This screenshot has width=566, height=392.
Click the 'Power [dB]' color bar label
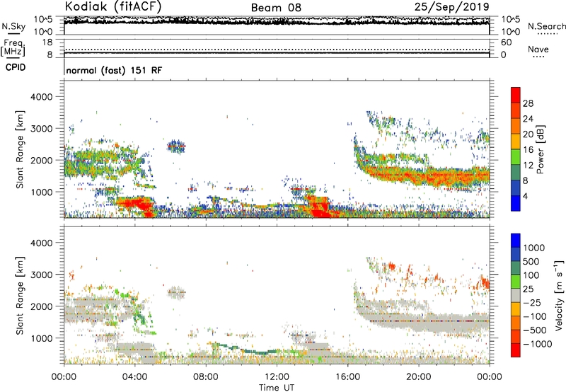540,149
